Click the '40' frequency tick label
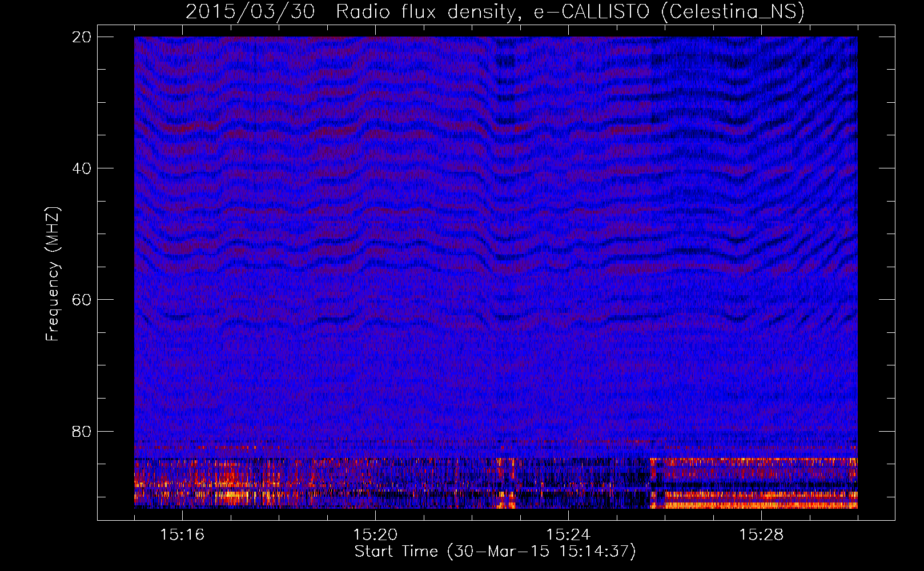This screenshot has height=571, width=924. tap(82, 168)
